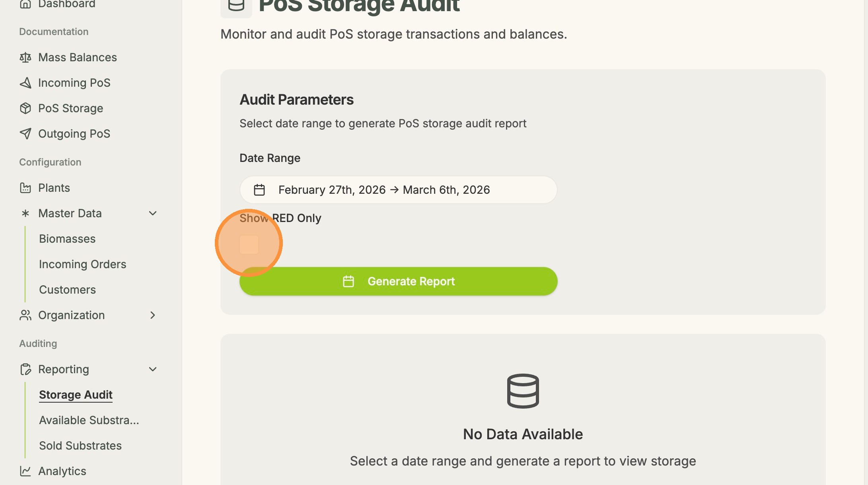Click the Incoming PoS arrow icon

25,83
